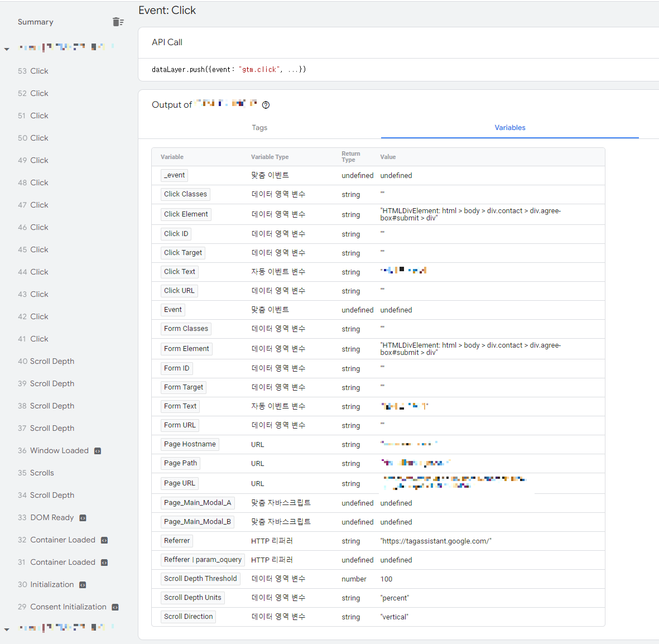
Task: Select event 43 Click
Action: coord(33,294)
